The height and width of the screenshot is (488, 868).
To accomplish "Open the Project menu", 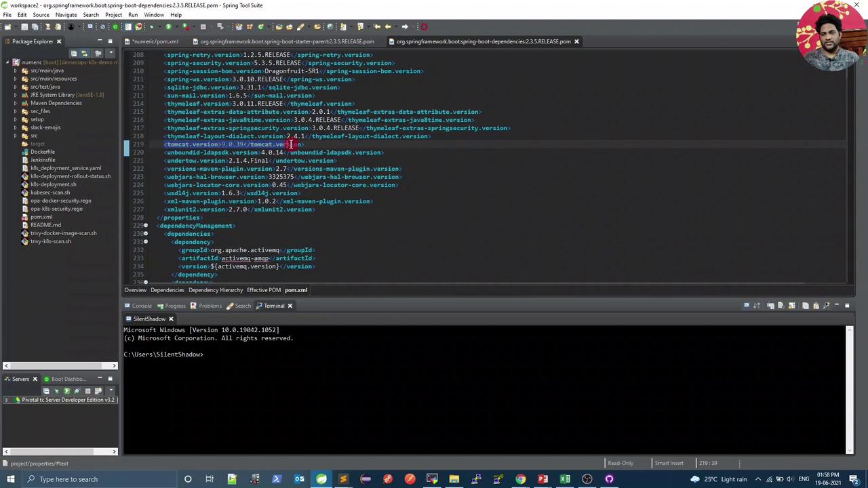I will coord(113,15).
